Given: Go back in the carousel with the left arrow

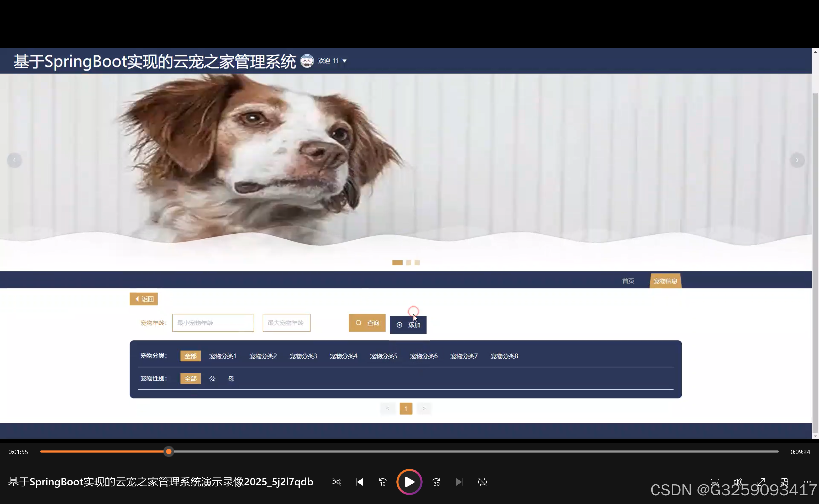Looking at the screenshot, I should pos(15,160).
